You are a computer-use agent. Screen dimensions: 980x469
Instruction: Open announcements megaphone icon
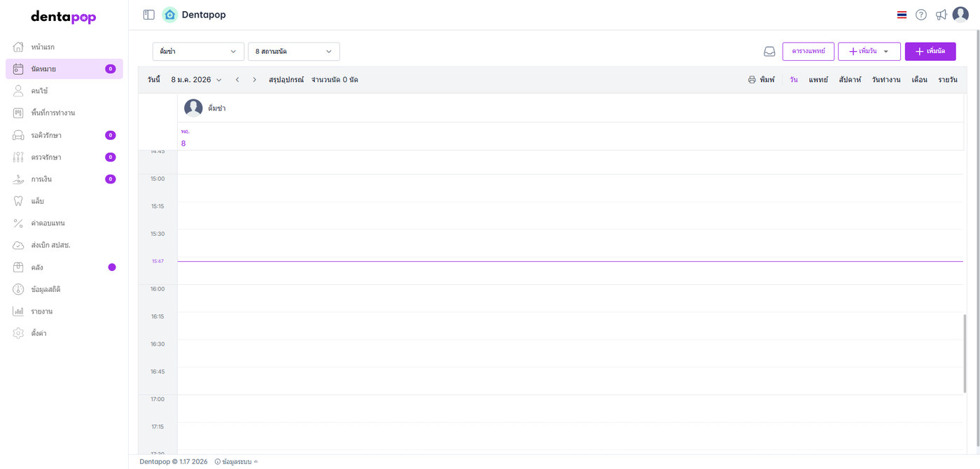tap(941, 15)
